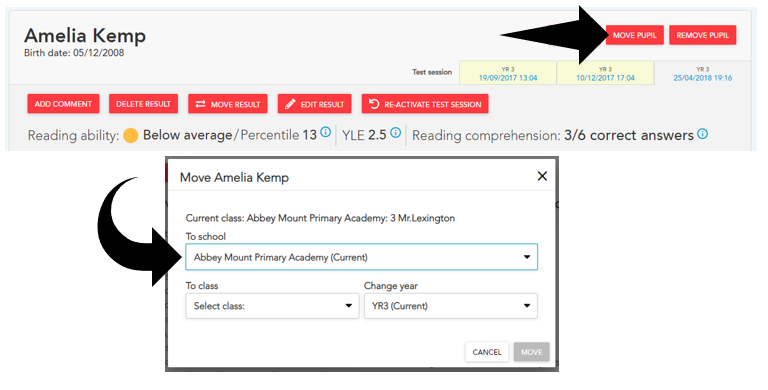The image size is (768, 390).
Task: Click the Edit Result button
Action: click(314, 104)
